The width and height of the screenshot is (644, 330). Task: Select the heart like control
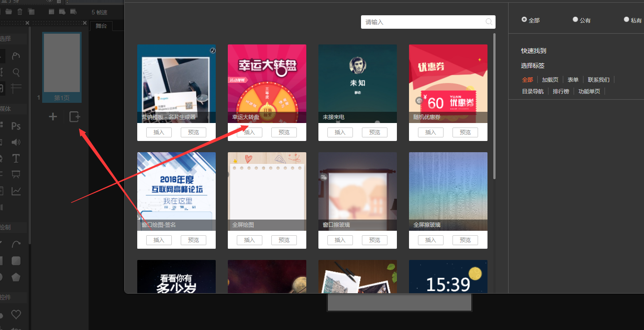pyautogui.click(x=16, y=314)
